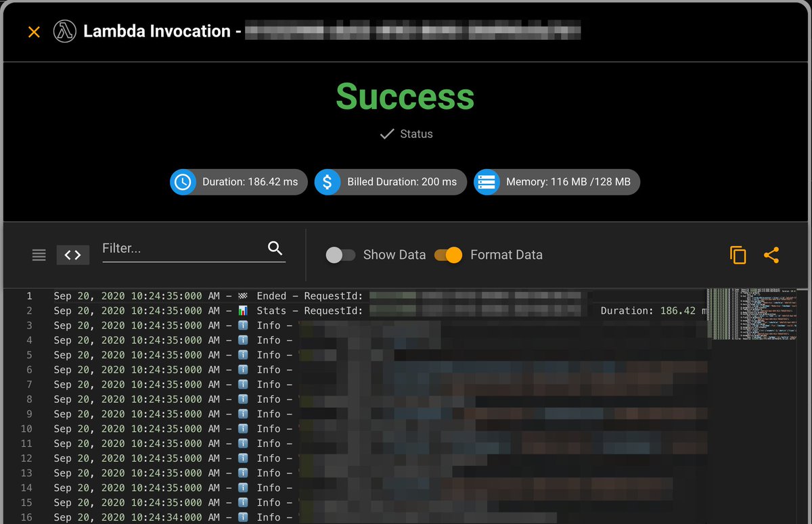This screenshot has width=812, height=524.
Task: Close the Lambda Invocation panel
Action: pyautogui.click(x=34, y=32)
